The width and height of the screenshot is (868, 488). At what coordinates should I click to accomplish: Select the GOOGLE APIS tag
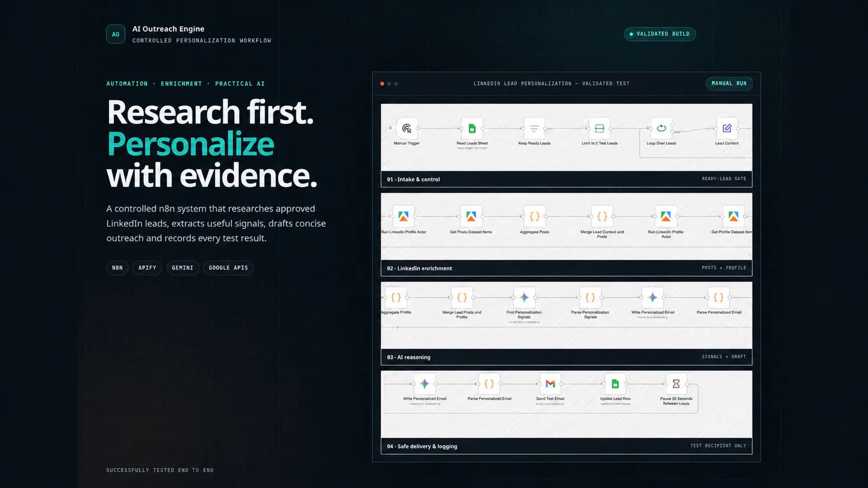point(228,268)
